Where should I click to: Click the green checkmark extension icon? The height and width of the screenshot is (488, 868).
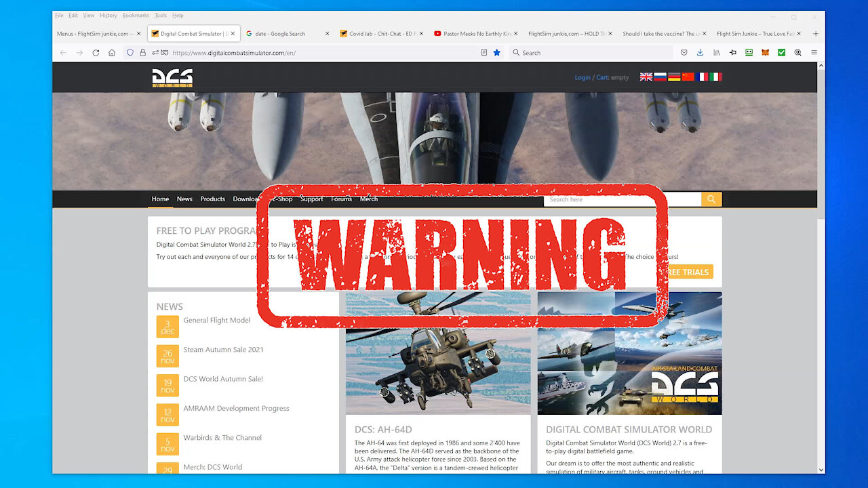click(781, 53)
